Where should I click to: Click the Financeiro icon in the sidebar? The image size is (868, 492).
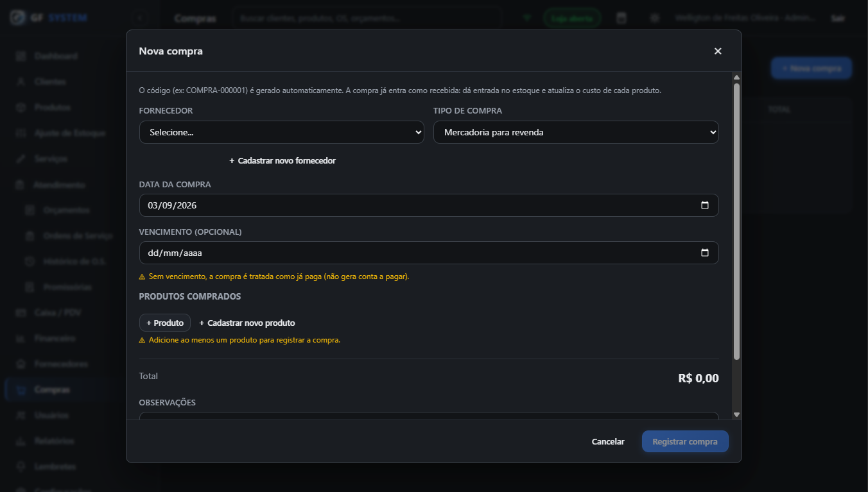click(x=21, y=339)
